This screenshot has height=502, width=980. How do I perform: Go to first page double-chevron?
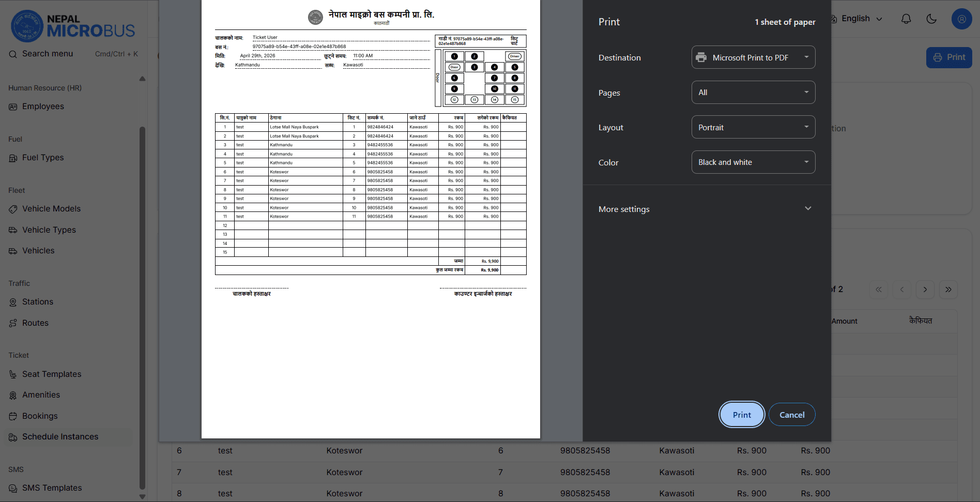click(x=879, y=290)
